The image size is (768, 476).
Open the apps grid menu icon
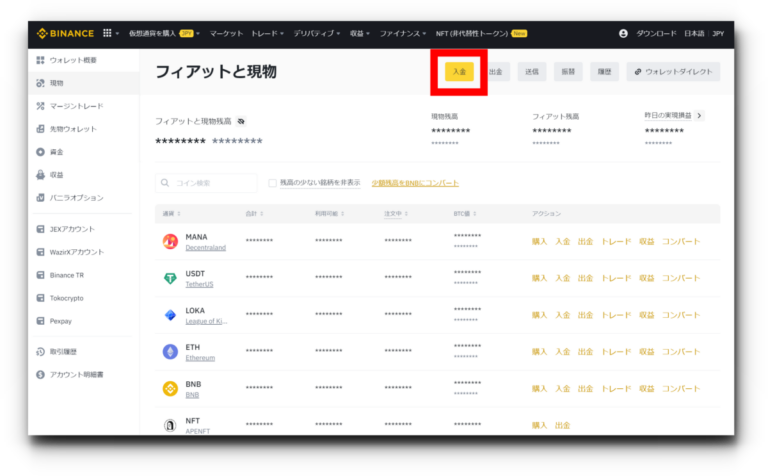[x=107, y=33]
